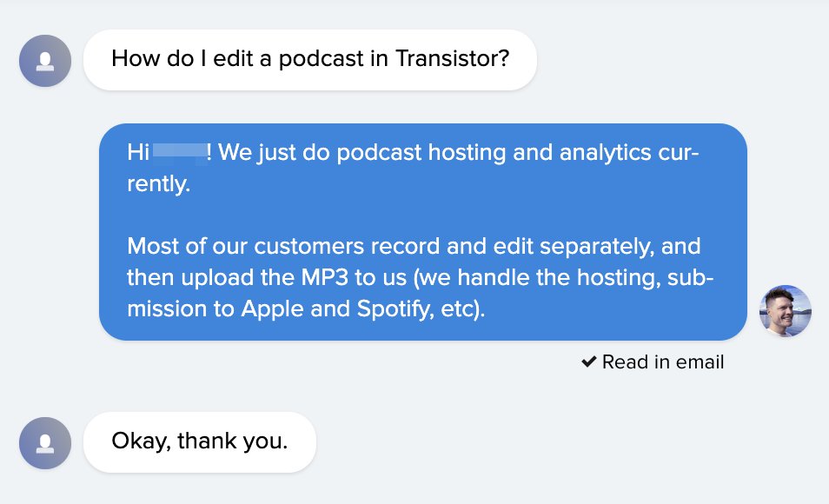Click "podcast hosting" in the agent reply

point(398,154)
